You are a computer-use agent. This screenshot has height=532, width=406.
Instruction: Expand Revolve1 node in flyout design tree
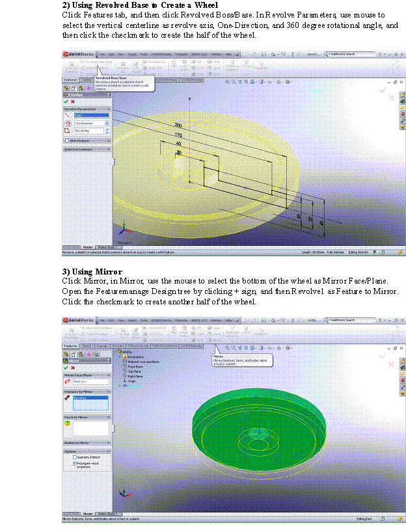click(x=120, y=386)
